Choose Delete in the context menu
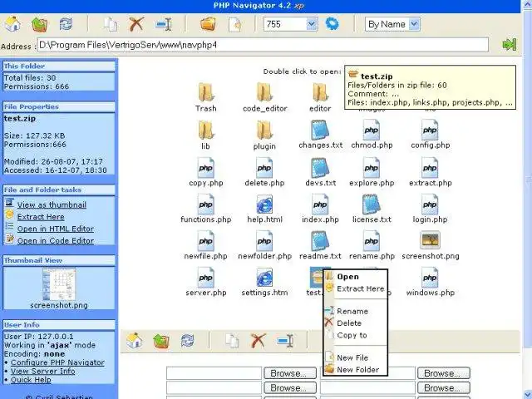 click(x=349, y=323)
